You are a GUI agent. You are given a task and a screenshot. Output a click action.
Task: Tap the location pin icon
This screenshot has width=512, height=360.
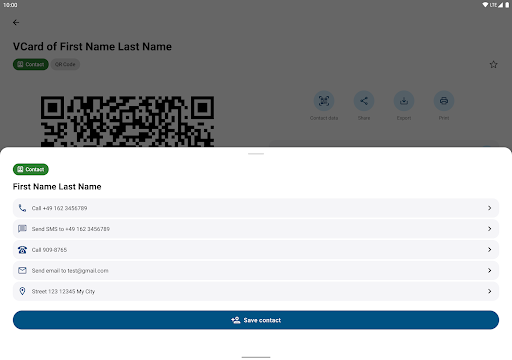point(22,291)
